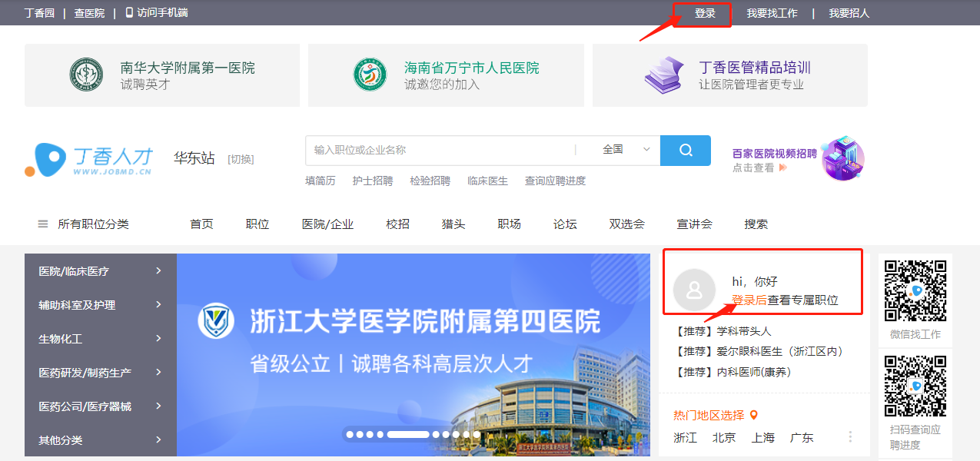Click the hamburger icon beside 所有职位分类
The image size is (980, 461).
(x=43, y=224)
